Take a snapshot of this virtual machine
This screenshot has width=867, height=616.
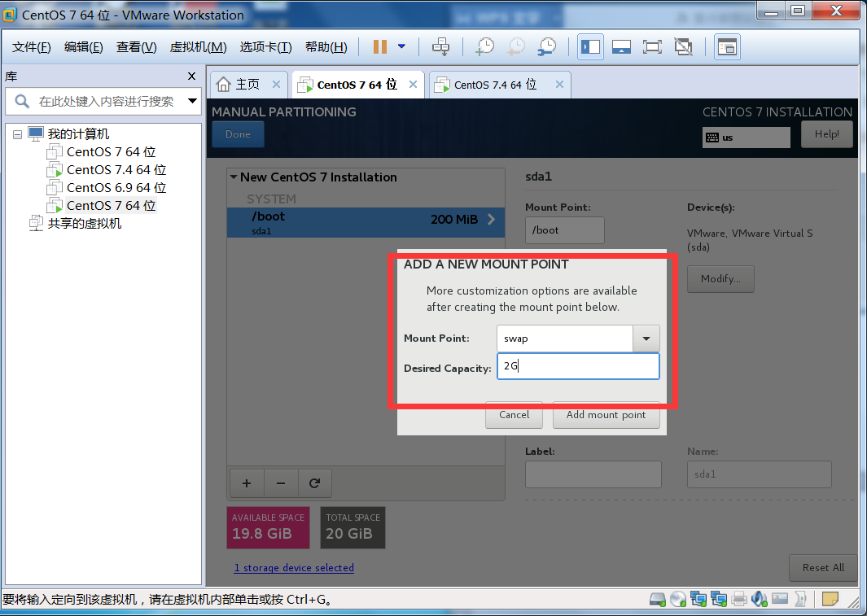point(485,47)
